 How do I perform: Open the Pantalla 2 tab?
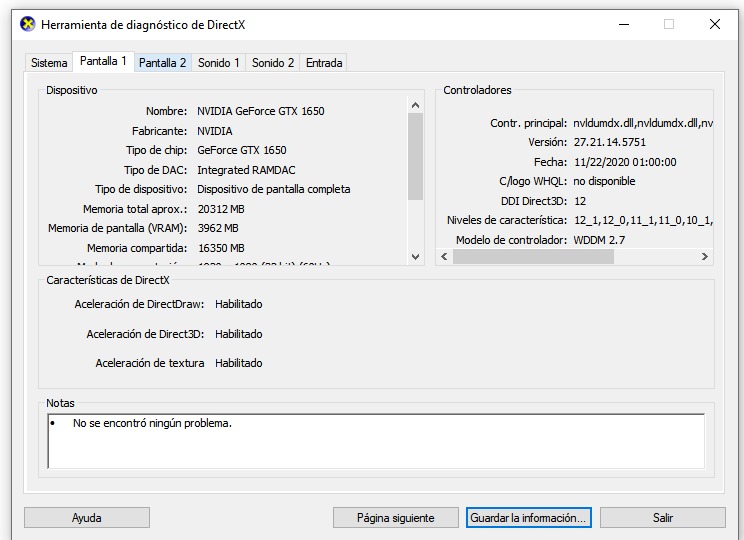[x=162, y=63]
